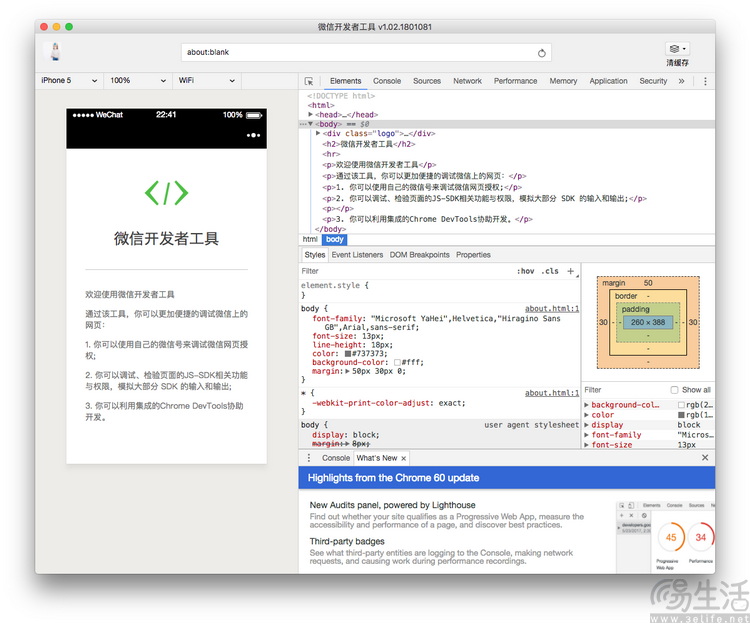Show more DevTools tabs with the double chevron
Viewport: 750px width, 624px height.
682,81
